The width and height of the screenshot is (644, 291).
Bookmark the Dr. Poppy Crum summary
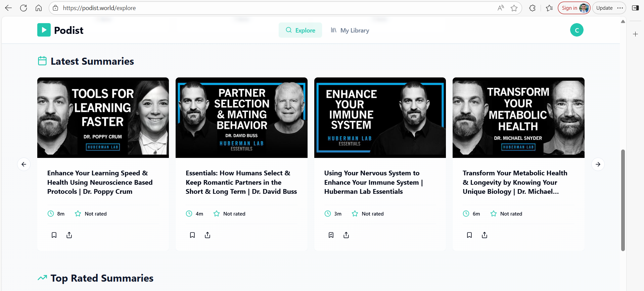pos(54,235)
